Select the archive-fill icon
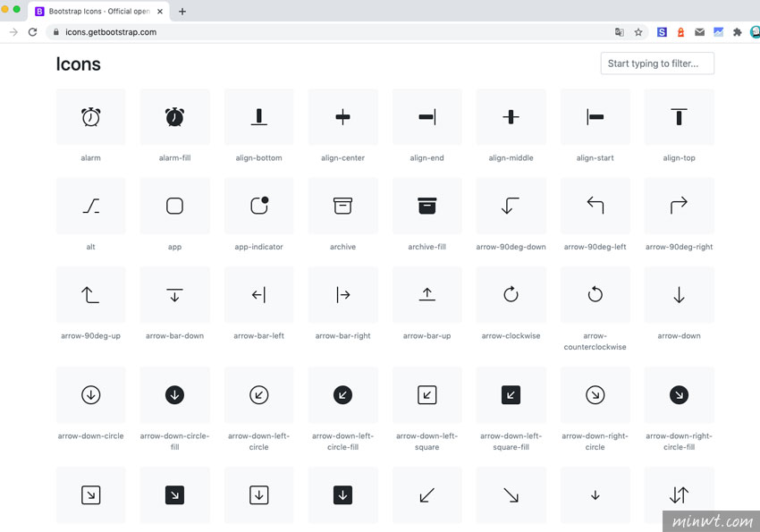Viewport: 760px width, 532px height. pyautogui.click(x=427, y=206)
